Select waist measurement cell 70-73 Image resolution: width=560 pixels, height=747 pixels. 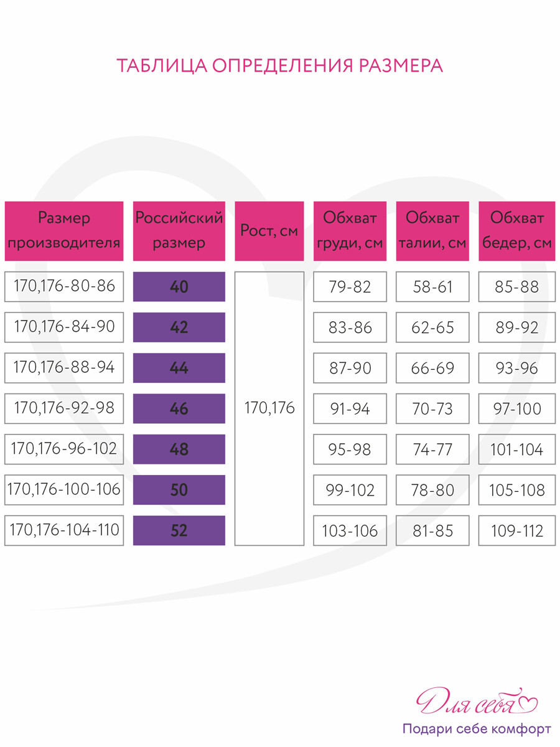[x=432, y=409]
